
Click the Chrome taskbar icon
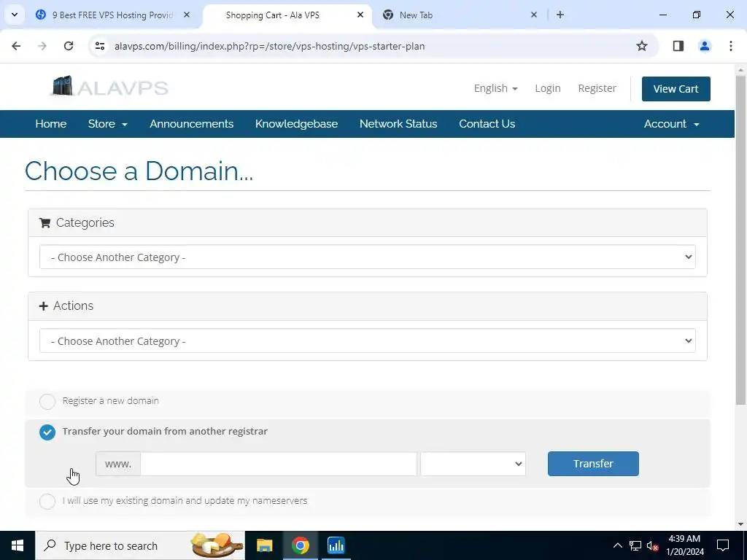coord(300,545)
